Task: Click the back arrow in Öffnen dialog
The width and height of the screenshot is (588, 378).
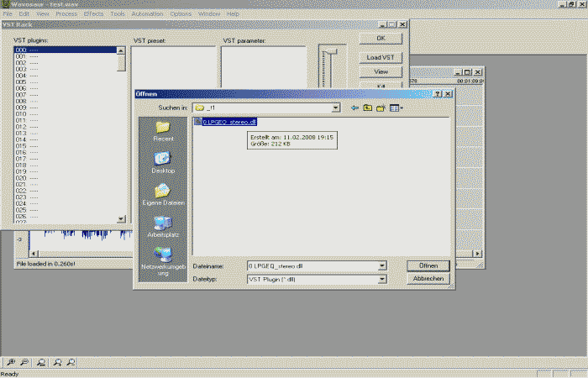Action: (354, 108)
